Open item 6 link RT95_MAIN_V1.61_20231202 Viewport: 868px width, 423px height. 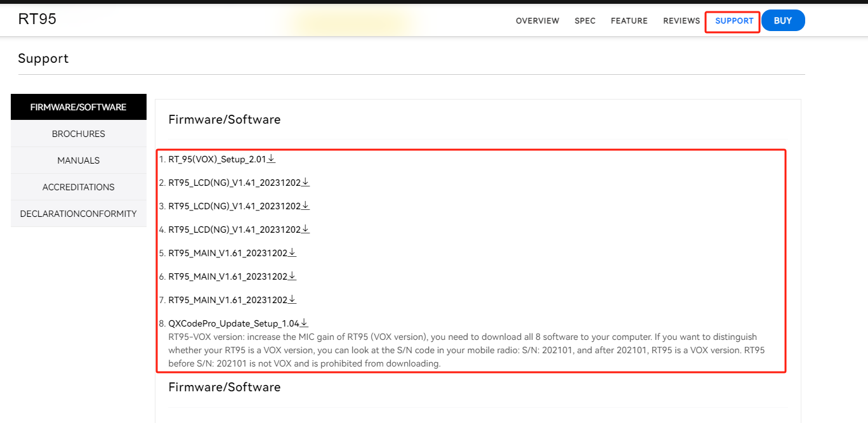pyautogui.click(x=228, y=277)
